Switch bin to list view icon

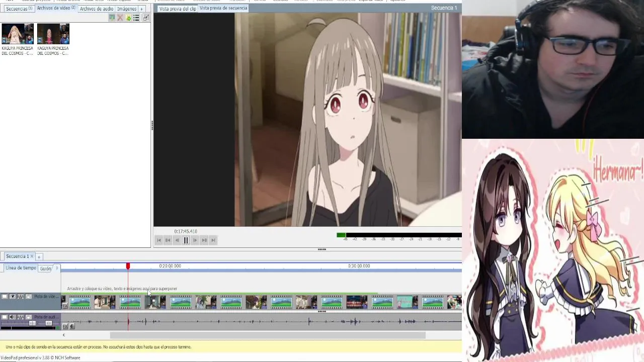click(x=136, y=18)
